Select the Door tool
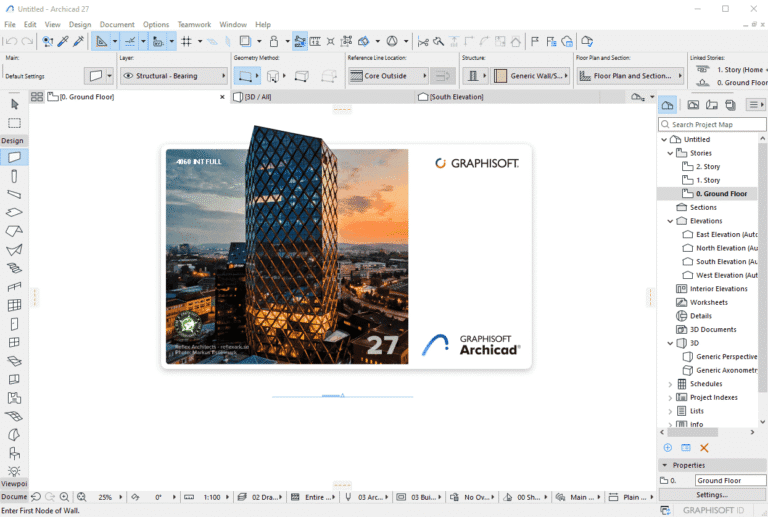Viewport: 768px width, 517px height. coord(14,324)
